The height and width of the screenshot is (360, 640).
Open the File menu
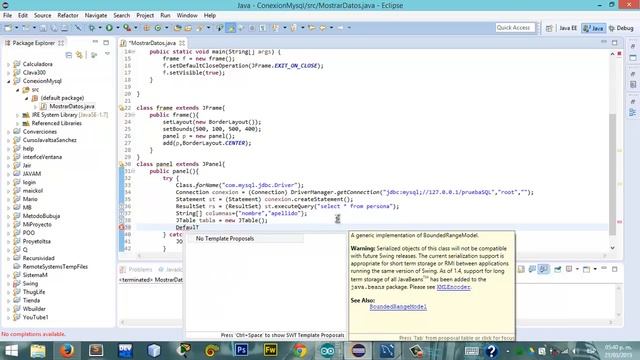tap(7, 16)
